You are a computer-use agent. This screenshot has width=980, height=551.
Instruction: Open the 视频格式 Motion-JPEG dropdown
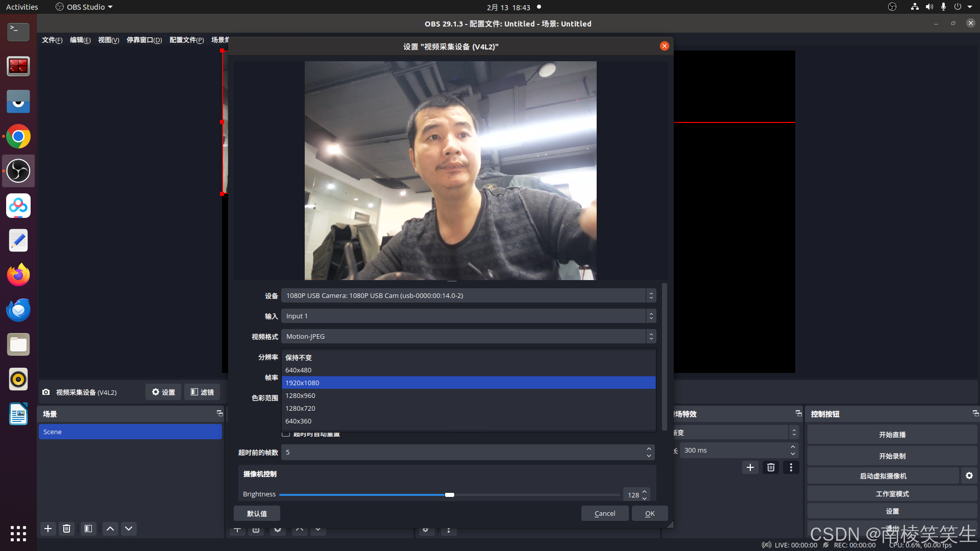468,336
